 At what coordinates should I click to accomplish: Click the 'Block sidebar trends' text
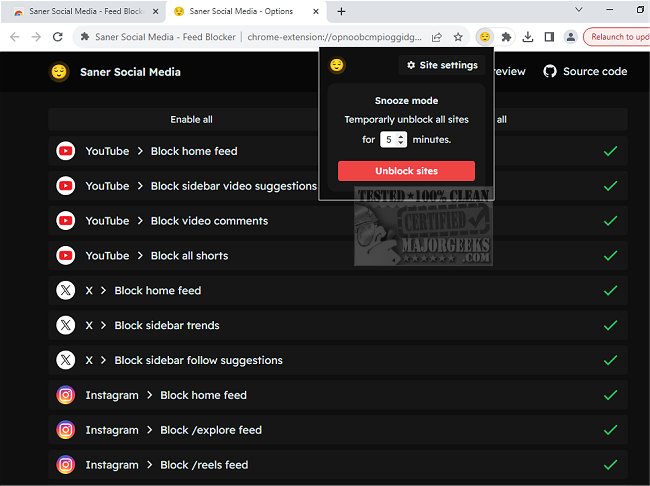pyautogui.click(x=167, y=325)
